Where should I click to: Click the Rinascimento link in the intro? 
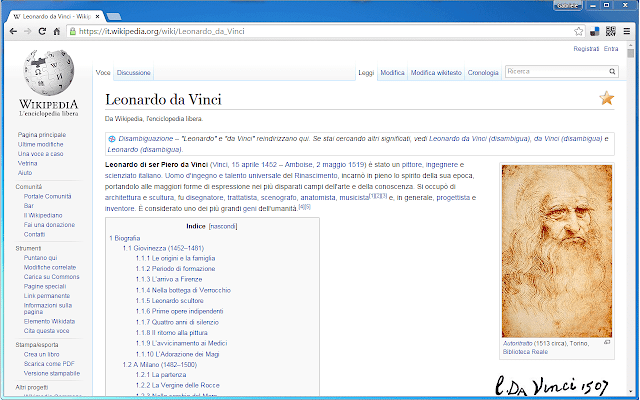316,176
